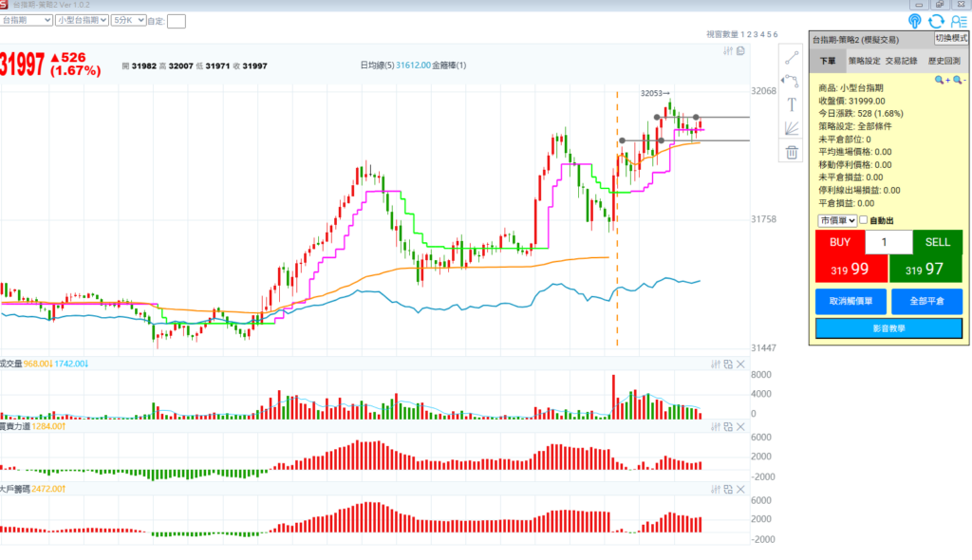Select the text annotation tool
This screenshot has width=972, height=560.
(792, 104)
